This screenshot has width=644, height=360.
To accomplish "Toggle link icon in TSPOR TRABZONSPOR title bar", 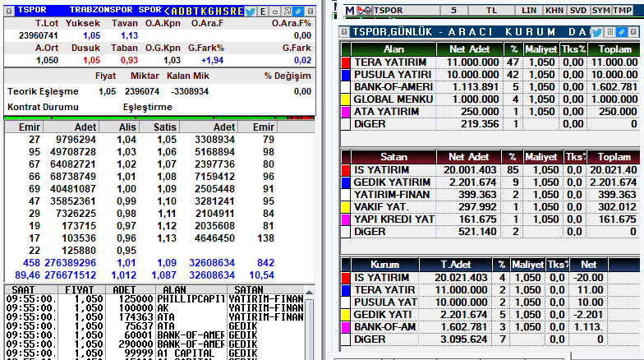I will tap(299, 12).
